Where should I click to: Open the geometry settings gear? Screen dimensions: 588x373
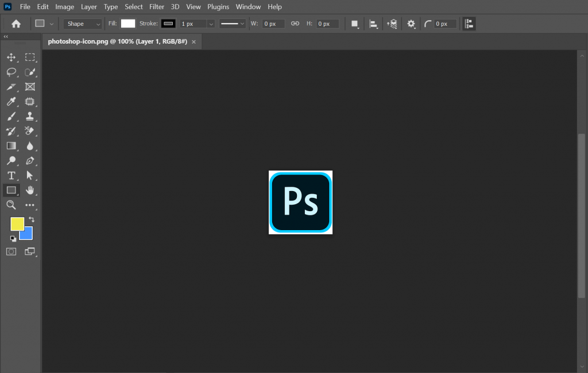click(x=410, y=24)
